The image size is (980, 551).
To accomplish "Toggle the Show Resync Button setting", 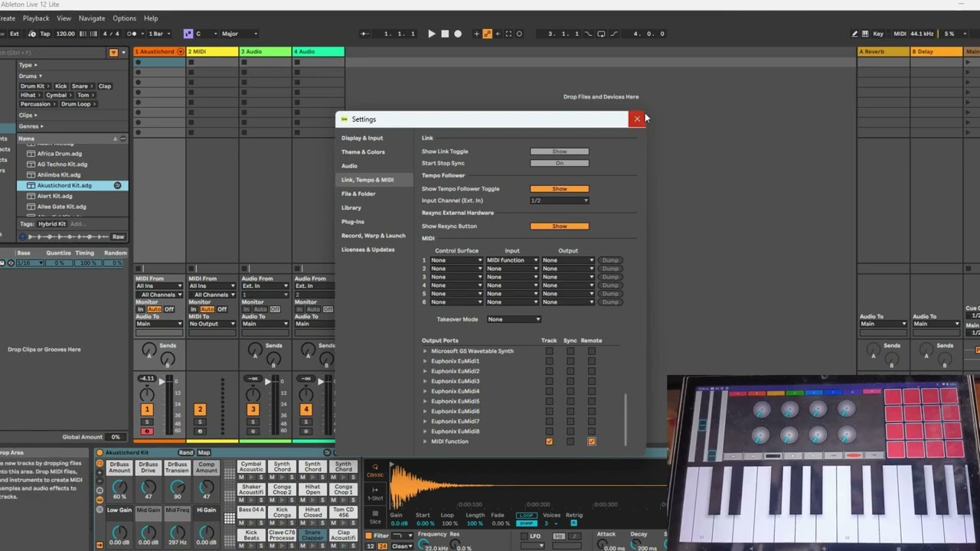I will (560, 227).
